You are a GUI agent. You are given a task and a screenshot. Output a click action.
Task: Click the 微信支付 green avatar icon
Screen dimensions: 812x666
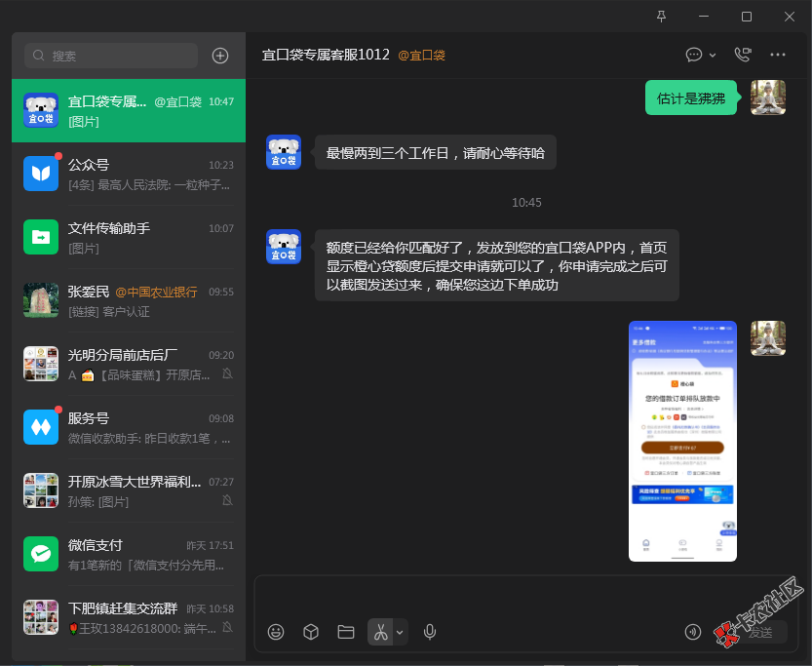(41, 554)
